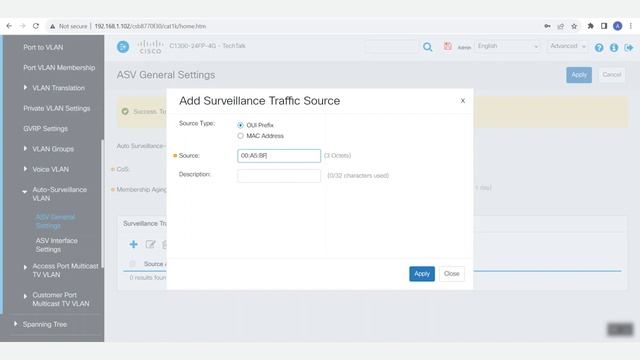Open Port to VLAN page
Viewport: 640px width, 360px height.
click(43, 47)
